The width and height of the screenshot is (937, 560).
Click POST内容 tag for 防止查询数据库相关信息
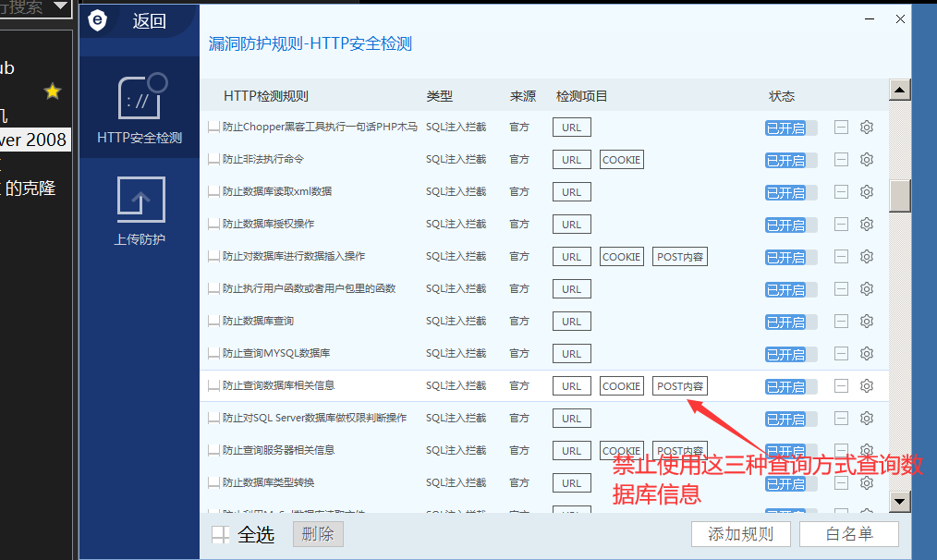(679, 386)
